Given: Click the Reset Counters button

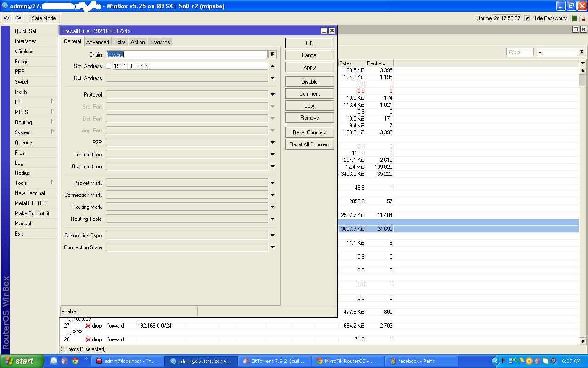Looking at the screenshot, I should [x=309, y=132].
